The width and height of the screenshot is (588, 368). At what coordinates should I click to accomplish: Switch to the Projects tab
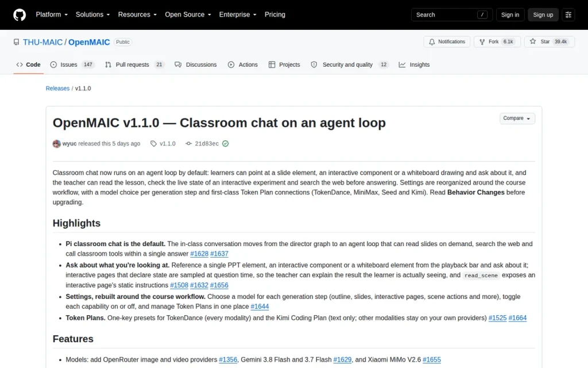coord(285,64)
